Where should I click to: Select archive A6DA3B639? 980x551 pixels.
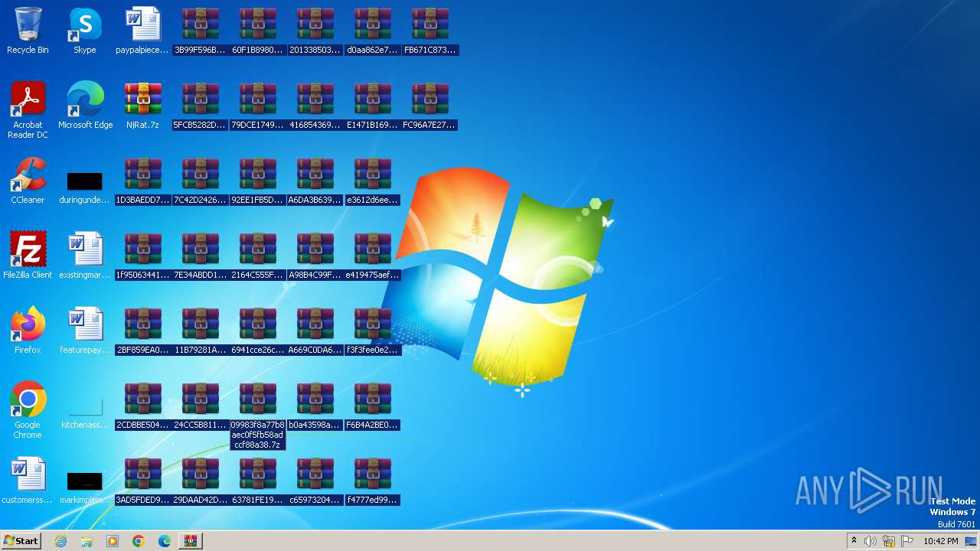click(315, 181)
